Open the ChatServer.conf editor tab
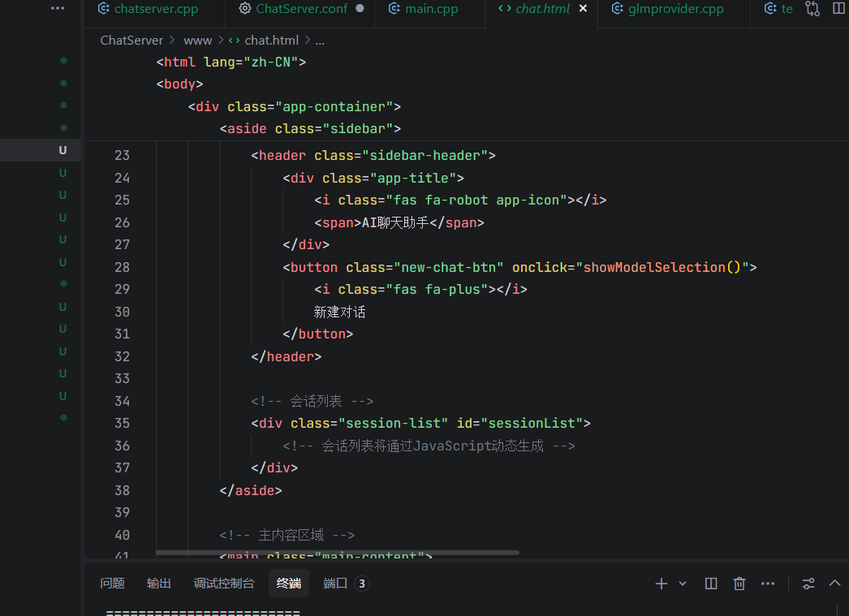Image resolution: width=849 pixels, height=616 pixels. [x=301, y=9]
